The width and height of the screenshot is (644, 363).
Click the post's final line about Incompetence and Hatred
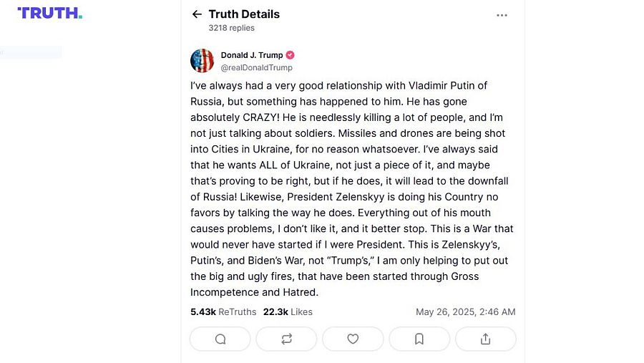[x=254, y=292]
